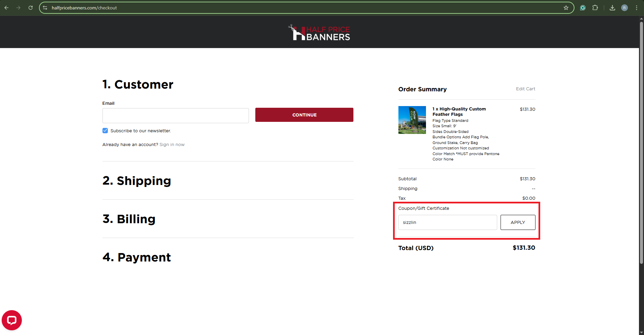Click the Edit Cart link
644x335 pixels.
pyautogui.click(x=525, y=89)
